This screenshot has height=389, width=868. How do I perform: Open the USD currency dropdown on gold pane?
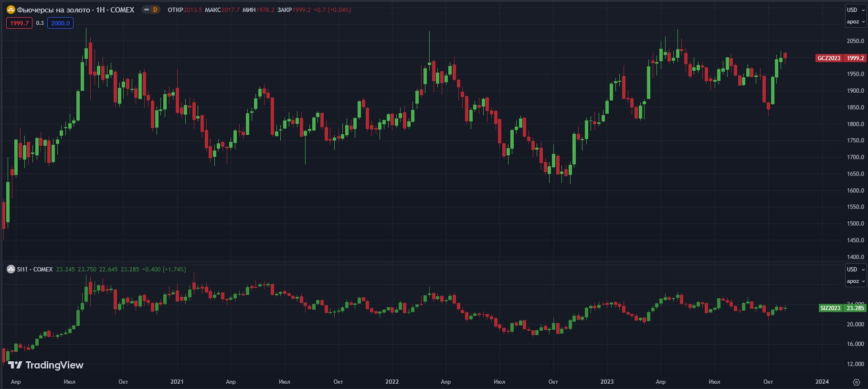coord(856,10)
